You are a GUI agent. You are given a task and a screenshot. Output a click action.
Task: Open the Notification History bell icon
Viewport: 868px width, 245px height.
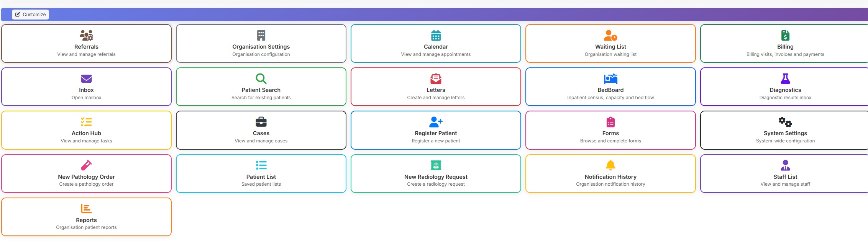click(610, 165)
